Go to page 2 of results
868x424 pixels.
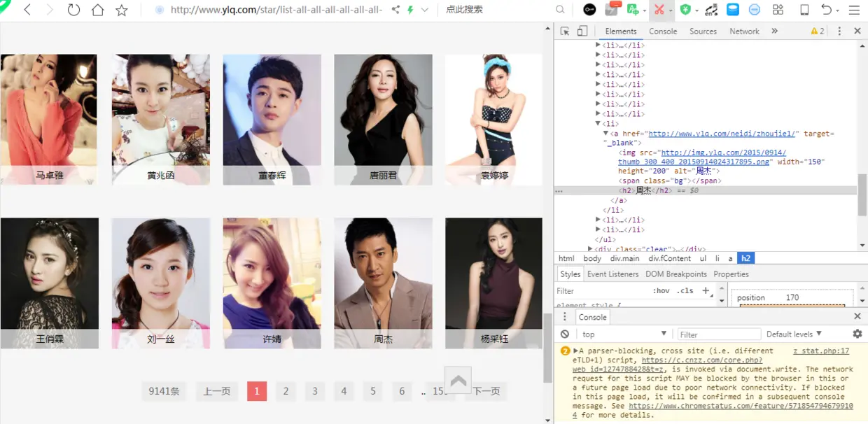click(286, 391)
